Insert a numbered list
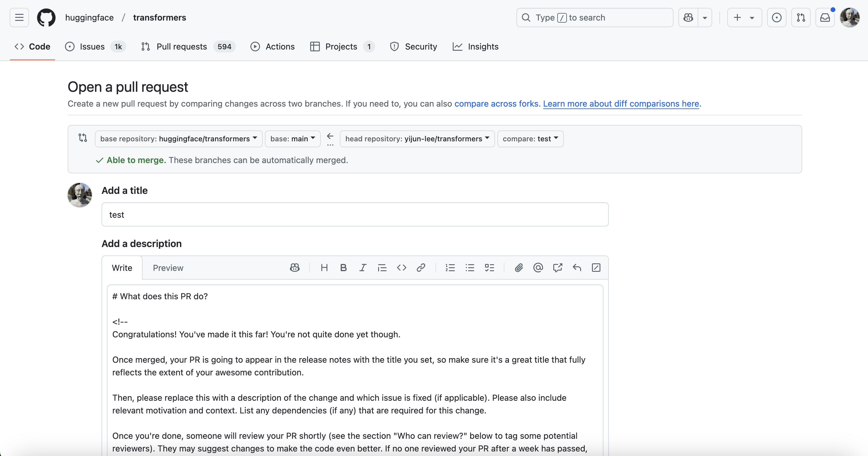This screenshot has width=868, height=456. click(450, 268)
